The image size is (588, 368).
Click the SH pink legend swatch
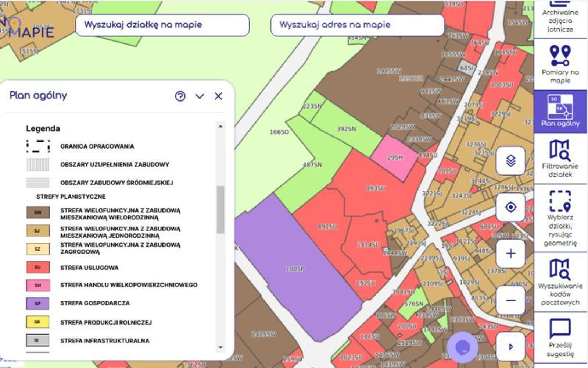[38, 285]
